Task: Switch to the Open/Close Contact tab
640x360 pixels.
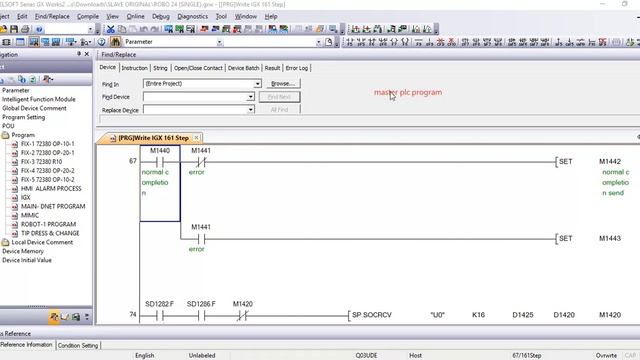Action: point(198,68)
